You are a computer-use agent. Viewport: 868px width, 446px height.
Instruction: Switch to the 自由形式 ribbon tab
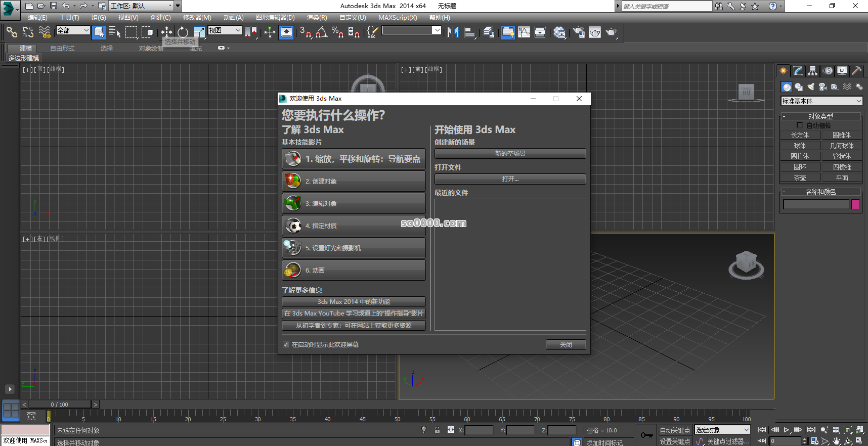click(x=62, y=49)
